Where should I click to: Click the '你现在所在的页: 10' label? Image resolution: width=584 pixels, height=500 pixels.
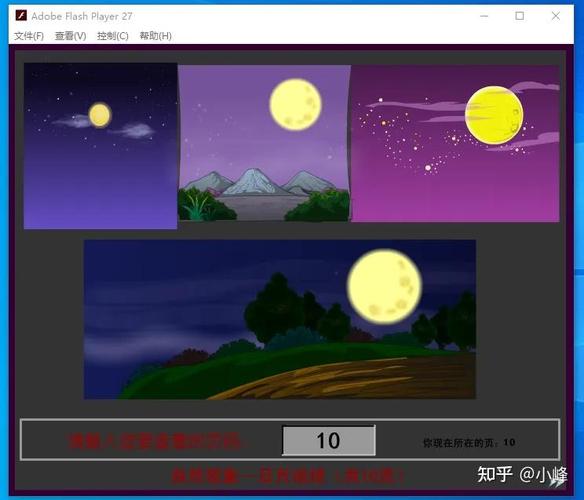click(x=469, y=443)
